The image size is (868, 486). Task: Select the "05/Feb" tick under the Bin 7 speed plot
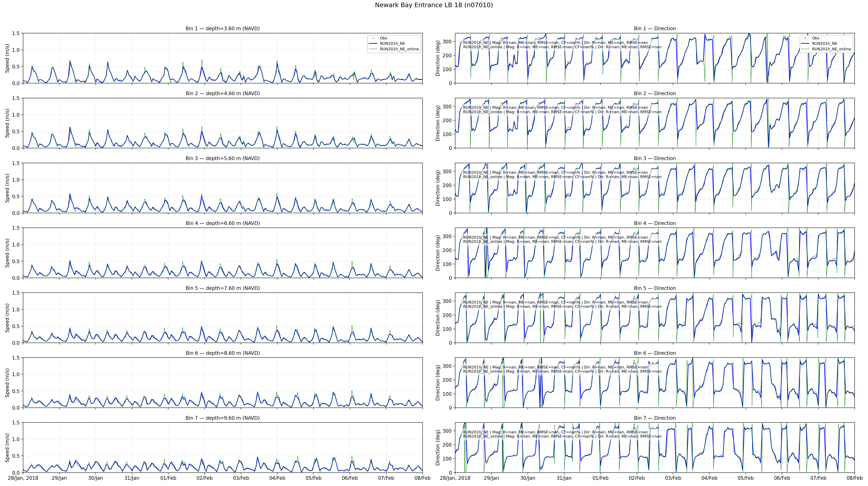pos(313,478)
